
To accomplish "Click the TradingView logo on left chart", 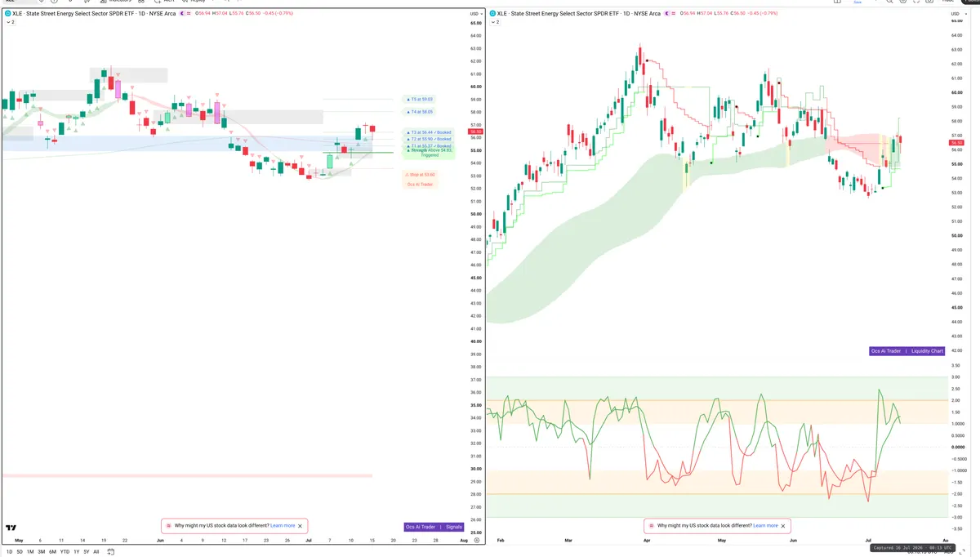I will 11,528.
